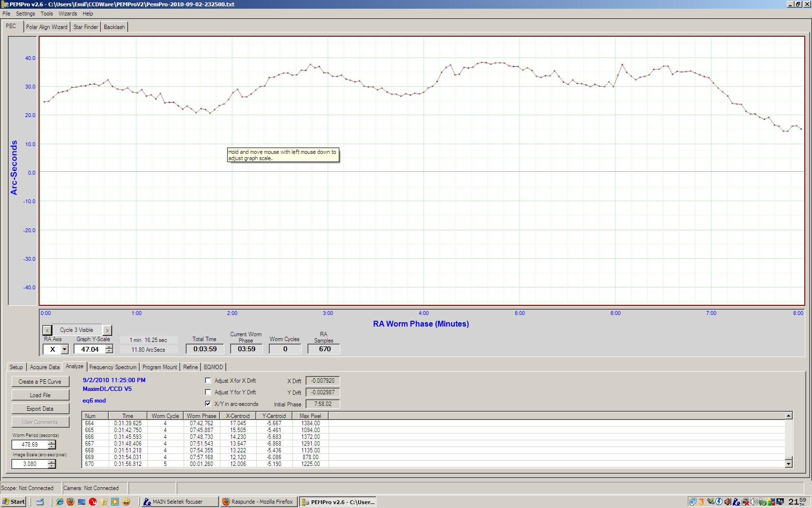Open the Tools menu
Image resolution: width=812 pixels, height=508 pixels.
46,14
